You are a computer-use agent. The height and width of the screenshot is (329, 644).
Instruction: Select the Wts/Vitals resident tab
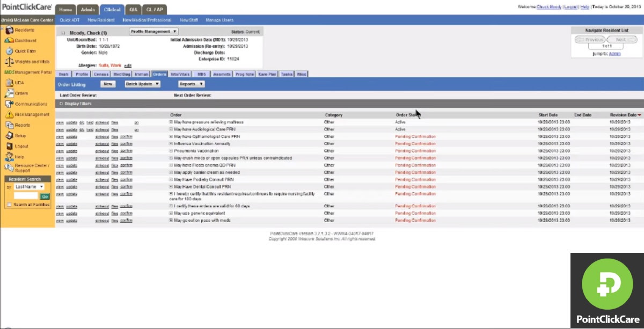(180, 74)
